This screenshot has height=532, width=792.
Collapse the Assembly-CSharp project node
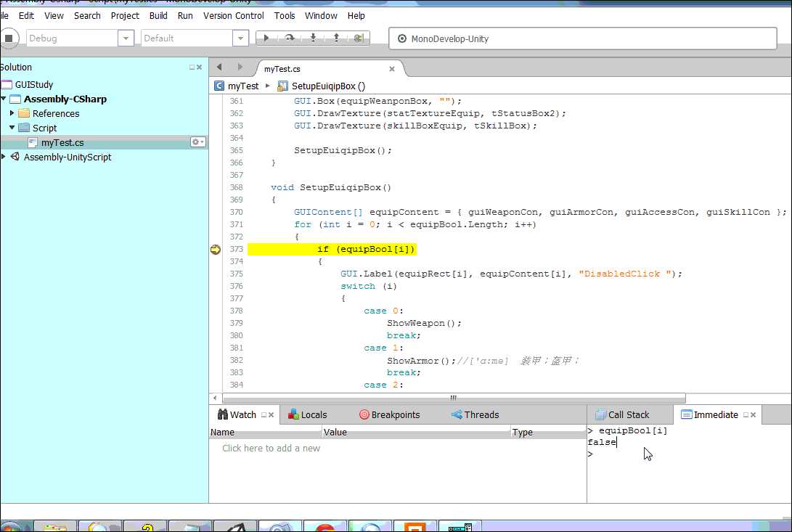(x=4, y=99)
